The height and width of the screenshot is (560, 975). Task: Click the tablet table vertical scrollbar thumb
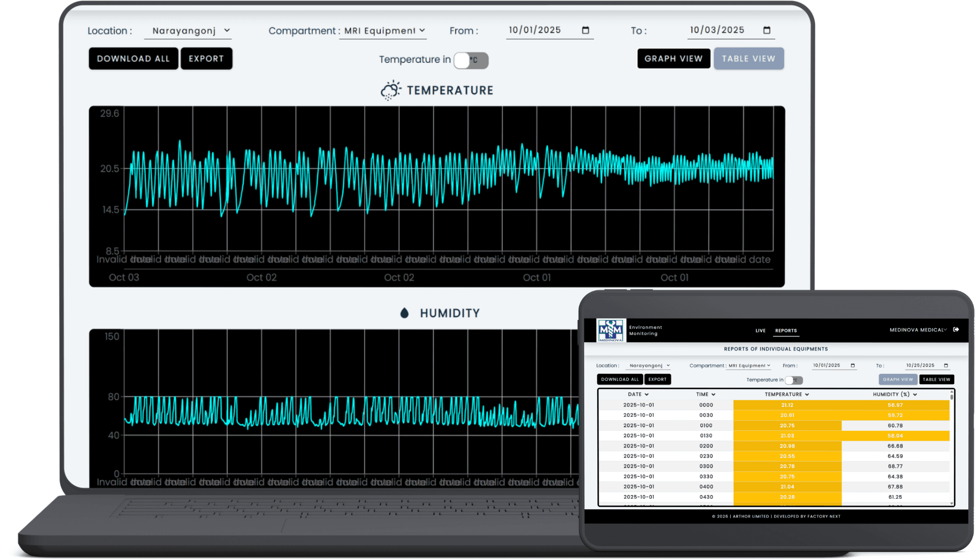pyautogui.click(x=952, y=397)
